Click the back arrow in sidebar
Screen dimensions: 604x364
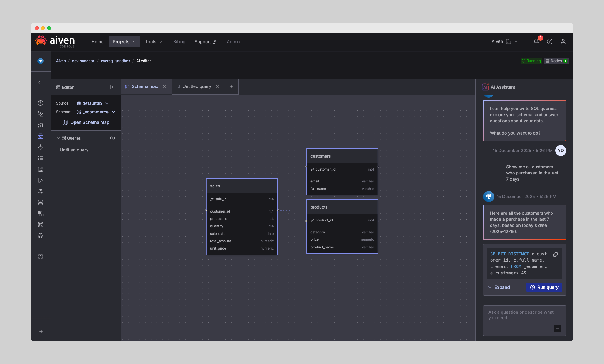(40, 82)
